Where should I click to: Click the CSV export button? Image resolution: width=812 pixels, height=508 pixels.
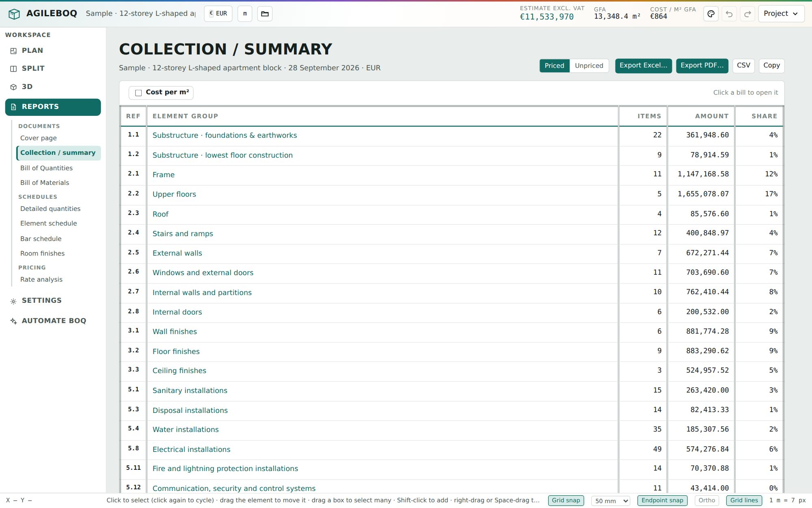[743, 65]
